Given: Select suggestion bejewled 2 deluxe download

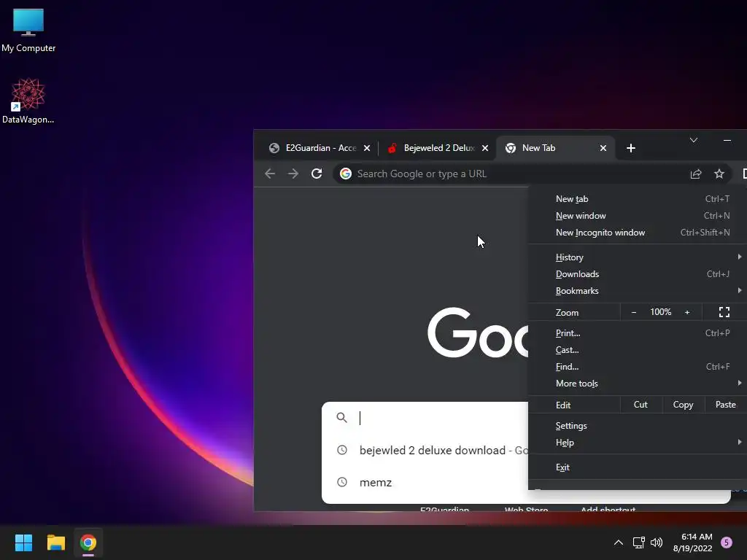Looking at the screenshot, I should point(425,450).
